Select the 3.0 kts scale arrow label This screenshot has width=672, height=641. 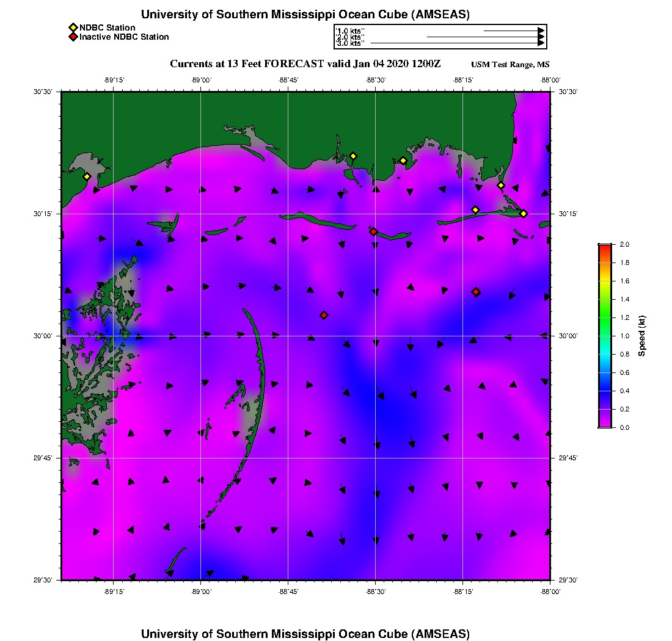coord(350,43)
